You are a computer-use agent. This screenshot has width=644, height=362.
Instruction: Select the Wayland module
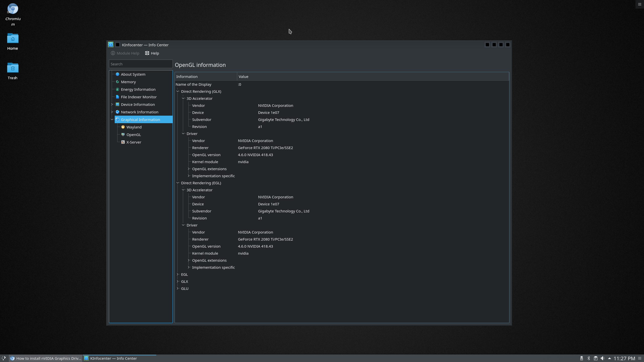coord(134,127)
